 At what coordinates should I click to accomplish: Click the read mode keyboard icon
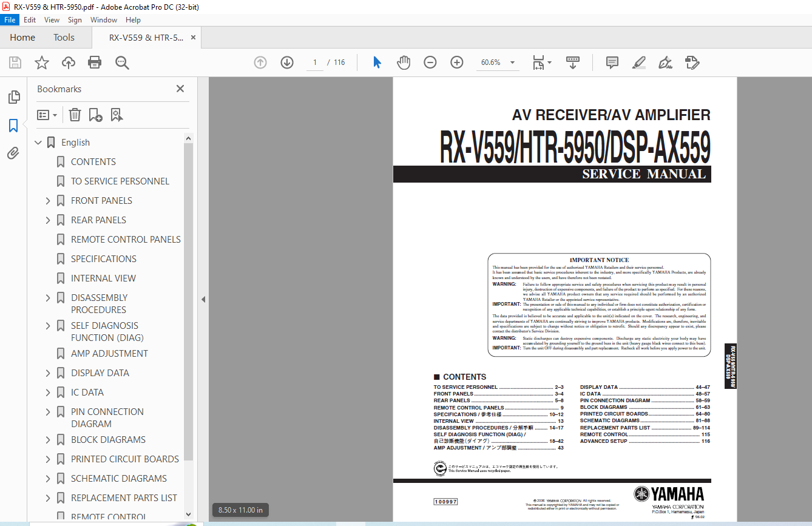click(x=573, y=62)
